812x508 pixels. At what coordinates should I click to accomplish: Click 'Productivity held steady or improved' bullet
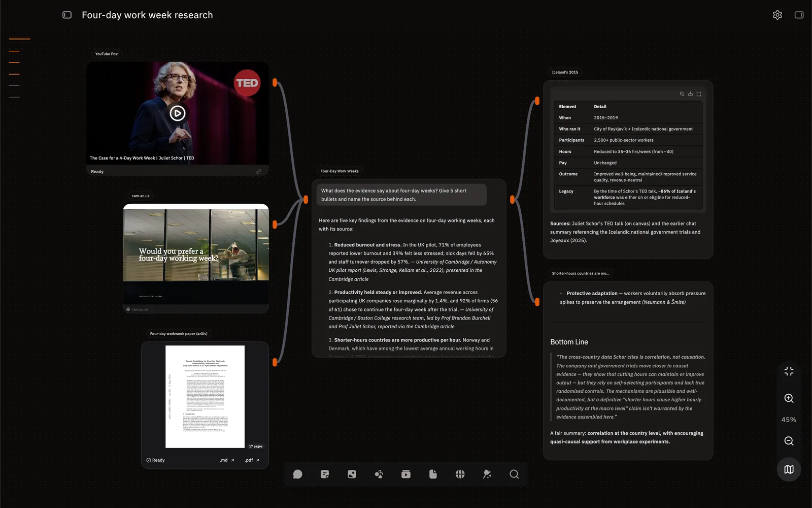413,309
